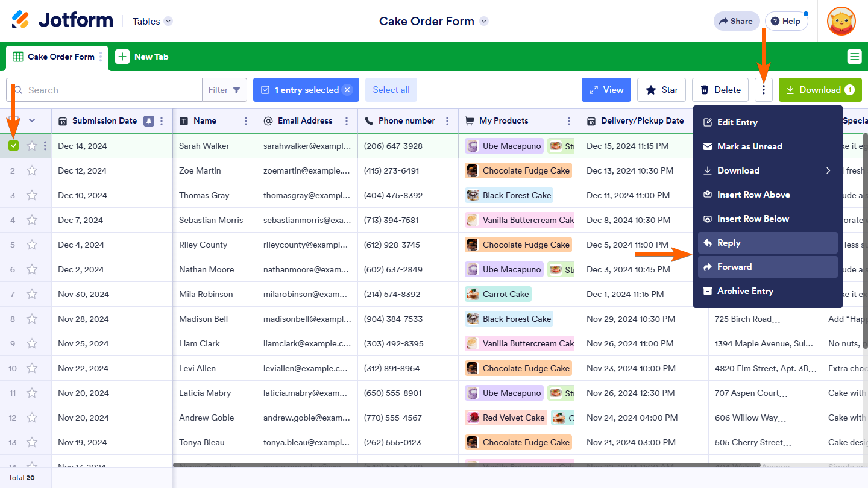
Task: Click the filter funnel icon
Action: click(236, 90)
